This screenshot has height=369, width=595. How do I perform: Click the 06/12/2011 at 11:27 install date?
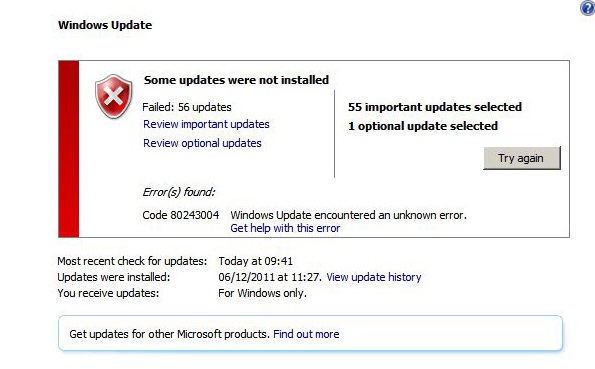(270, 277)
